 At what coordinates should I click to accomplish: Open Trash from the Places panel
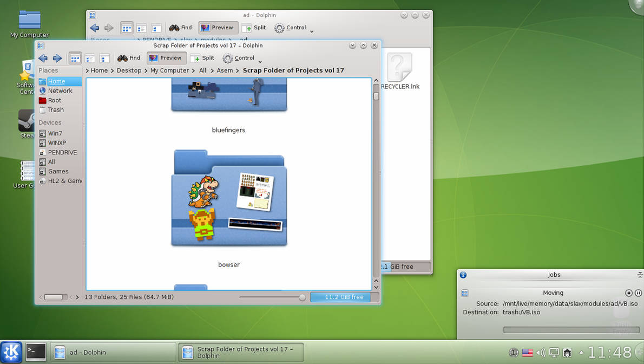60,110
